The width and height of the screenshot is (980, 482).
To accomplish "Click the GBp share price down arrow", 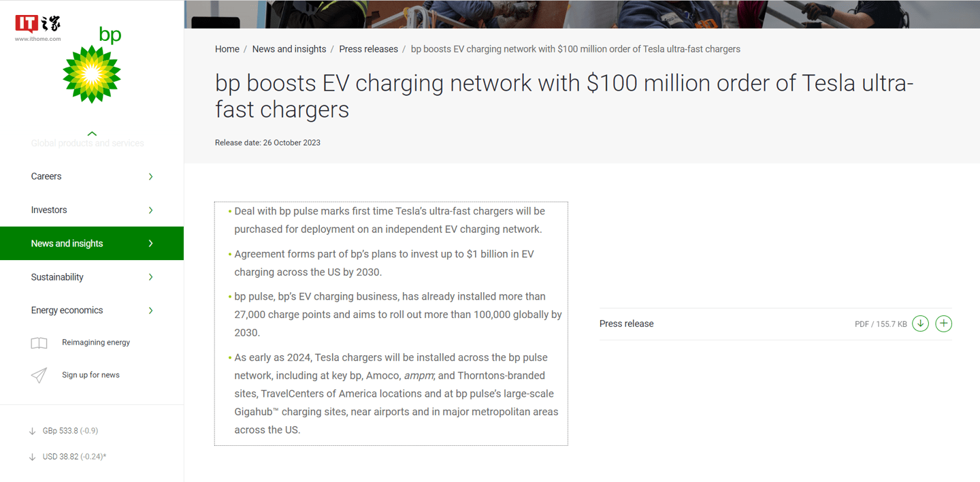I will click(32, 432).
